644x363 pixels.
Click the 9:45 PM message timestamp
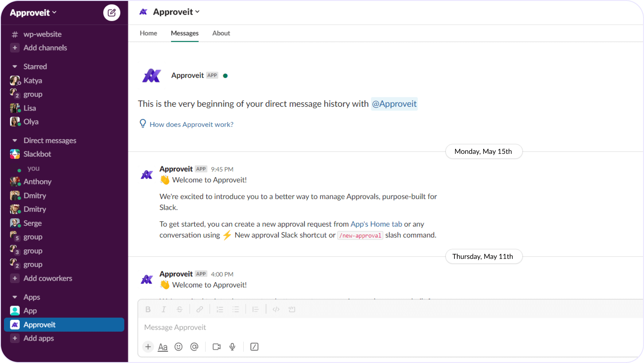pos(222,169)
